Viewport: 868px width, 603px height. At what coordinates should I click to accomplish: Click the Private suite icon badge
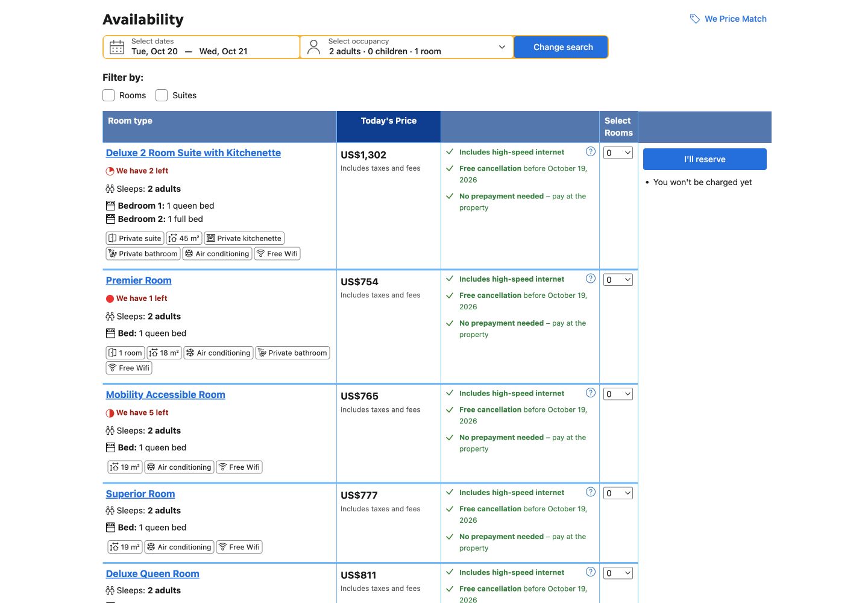pyautogui.click(x=134, y=238)
